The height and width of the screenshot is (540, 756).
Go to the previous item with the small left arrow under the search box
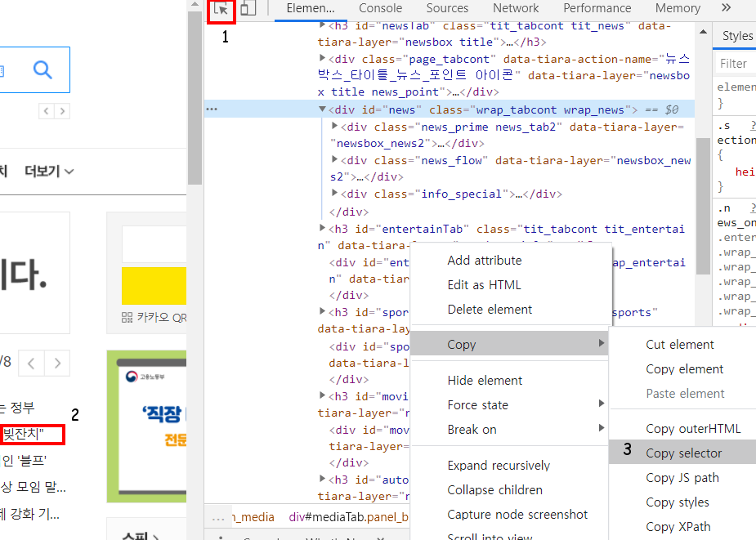47,111
